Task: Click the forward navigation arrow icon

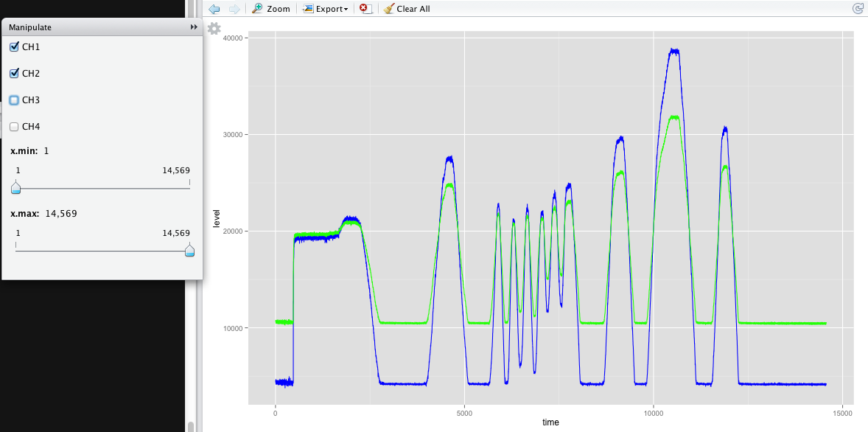Action: [233, 8]
